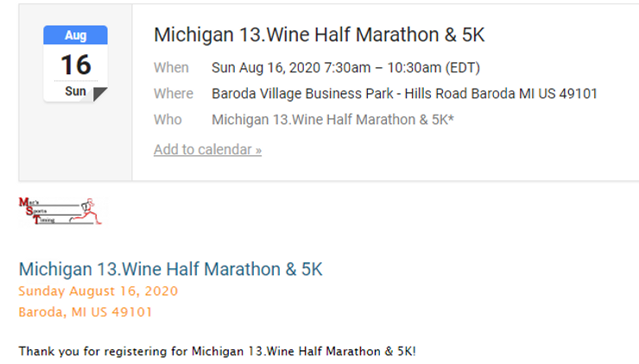Click the orange Baroda, MI US 49101 text

85,312
